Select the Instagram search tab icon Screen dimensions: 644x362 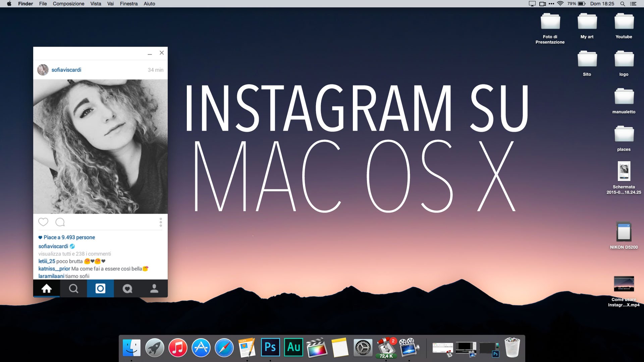pyautogui.click(x=73, y=288)
